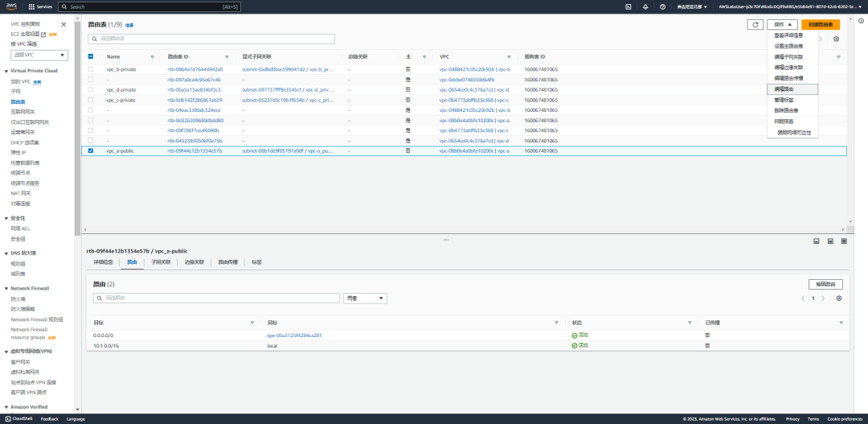Open route table list preferences gear
The width and height of the screenshot is (868, 424).
click(x=837, y=39)
